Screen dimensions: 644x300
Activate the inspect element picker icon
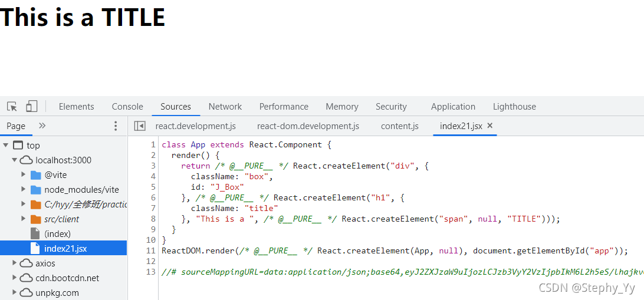point(12,107)
